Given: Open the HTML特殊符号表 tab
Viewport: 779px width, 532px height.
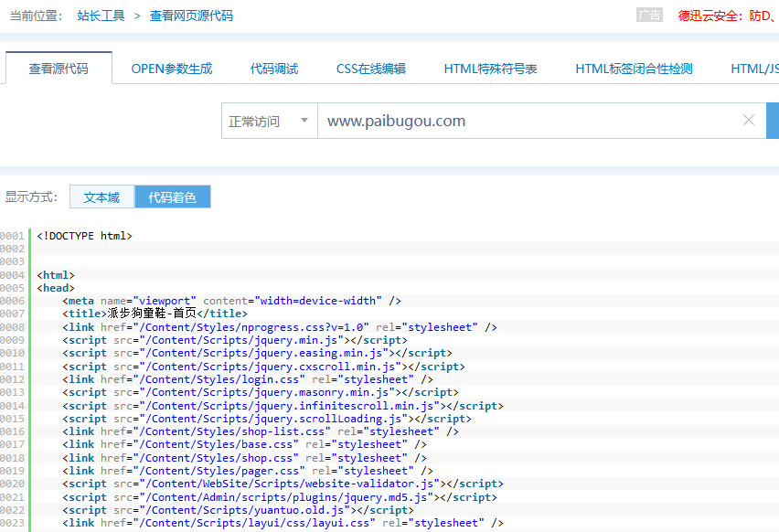Looking at the screenshot, I should pyautogui.click(x=490, y=69).
